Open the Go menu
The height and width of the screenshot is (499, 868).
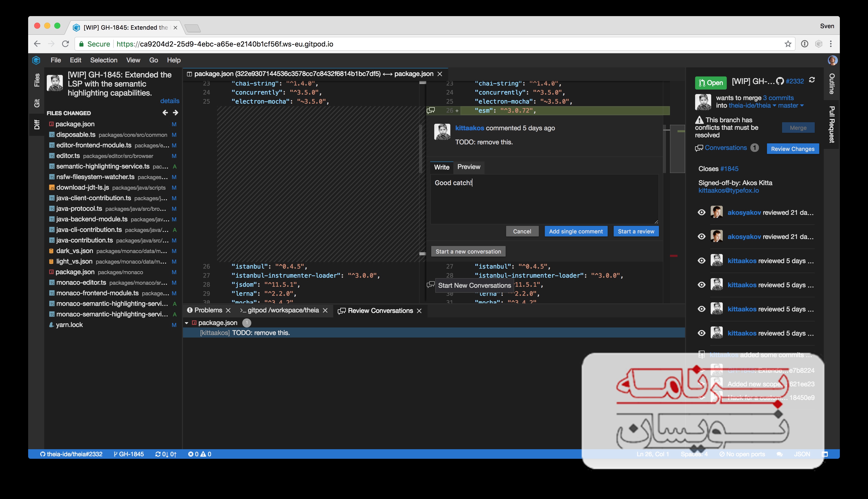(154, 60)
